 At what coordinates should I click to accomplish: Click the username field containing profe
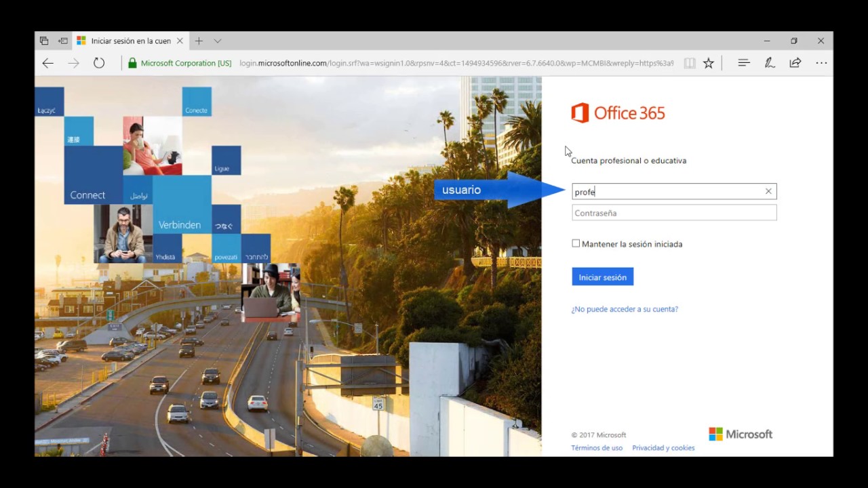click(x=674, y=192)
